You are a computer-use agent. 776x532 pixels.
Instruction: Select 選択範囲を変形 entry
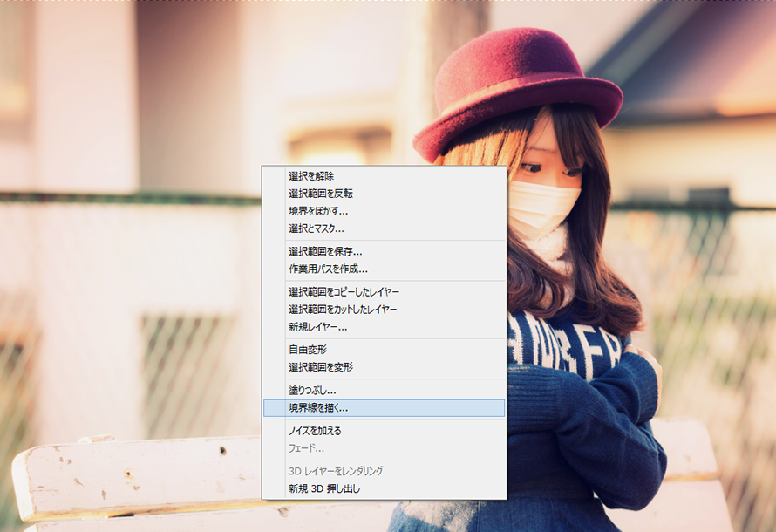384,367
